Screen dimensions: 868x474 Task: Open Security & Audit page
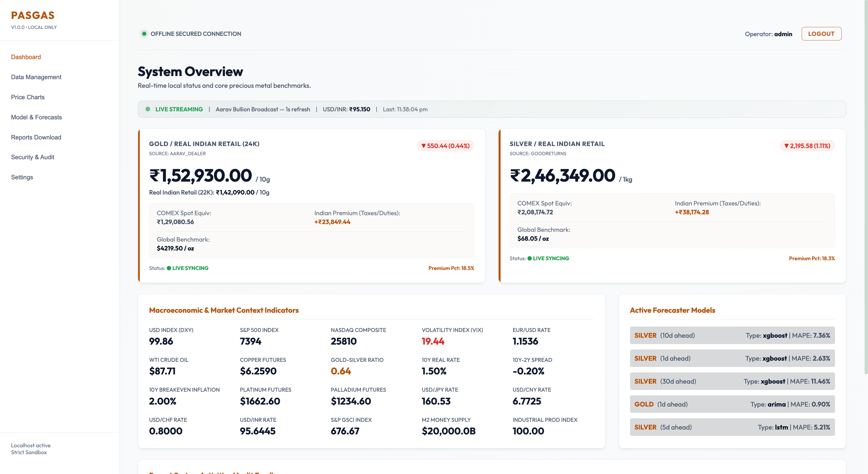tap(33, 157)
